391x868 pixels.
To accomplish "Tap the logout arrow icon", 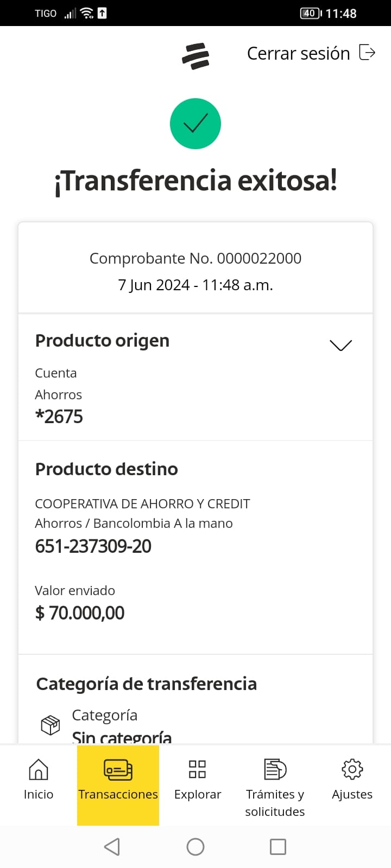I will [367, 53].
